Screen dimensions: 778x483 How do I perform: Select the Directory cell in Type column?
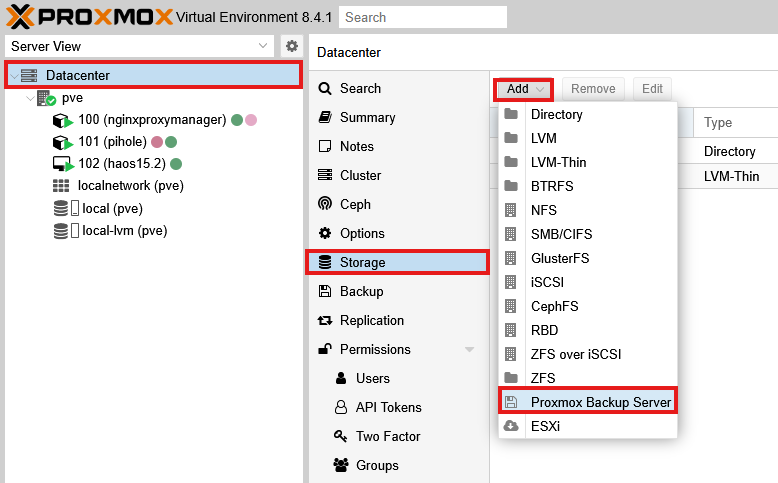729,151
